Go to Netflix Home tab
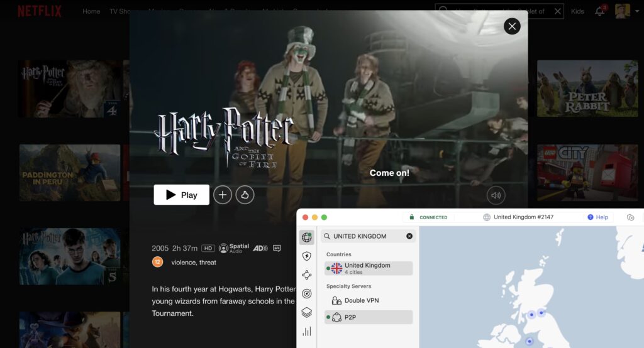644x348 pixels. coord(91,11)
